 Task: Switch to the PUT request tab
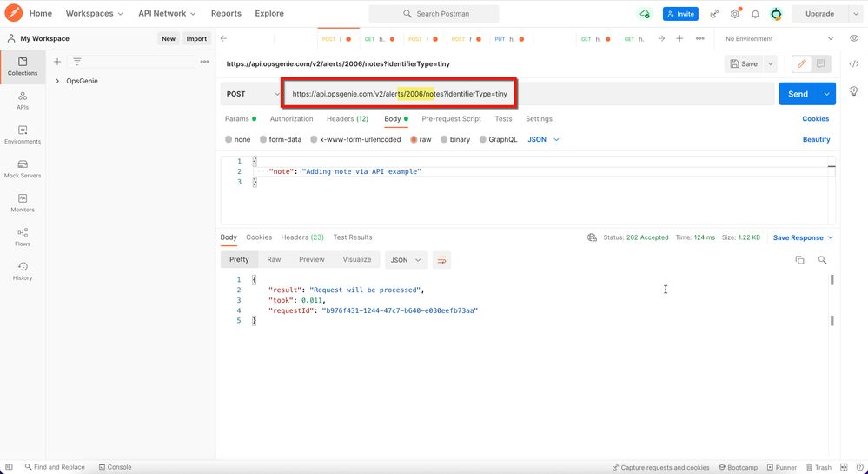[510, 39]
